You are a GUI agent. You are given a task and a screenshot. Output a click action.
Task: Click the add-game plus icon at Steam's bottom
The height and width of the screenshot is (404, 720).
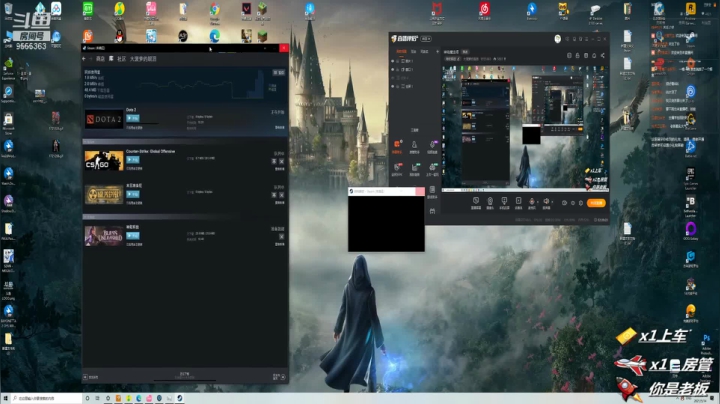pos(85,377)
